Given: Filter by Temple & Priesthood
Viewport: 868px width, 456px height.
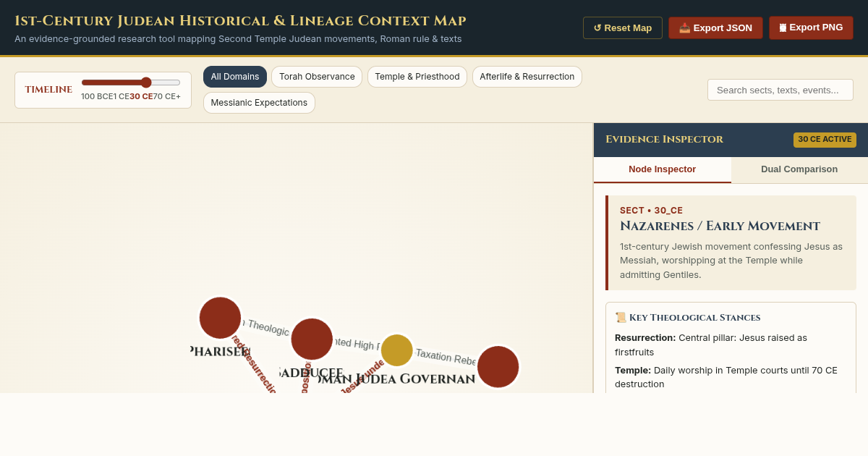Looking at the screenshot, I should coord(417,77).
